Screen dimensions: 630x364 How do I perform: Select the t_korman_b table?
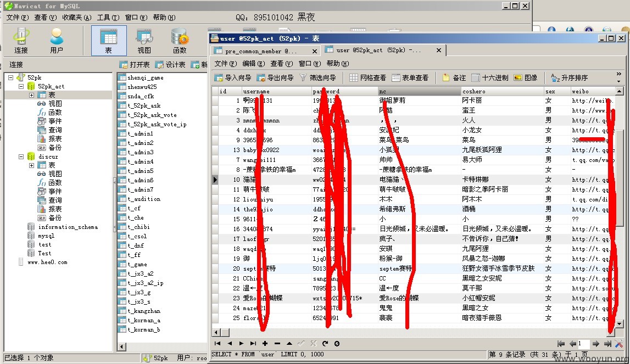click(x=144, y=330)
